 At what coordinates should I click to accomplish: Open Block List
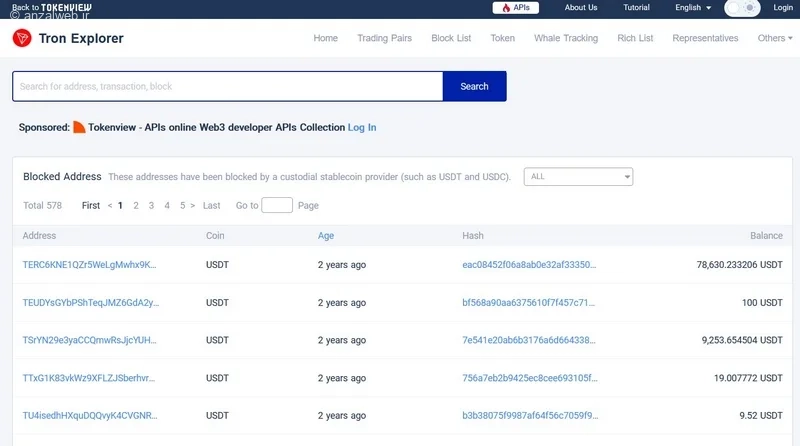point(451,38)
